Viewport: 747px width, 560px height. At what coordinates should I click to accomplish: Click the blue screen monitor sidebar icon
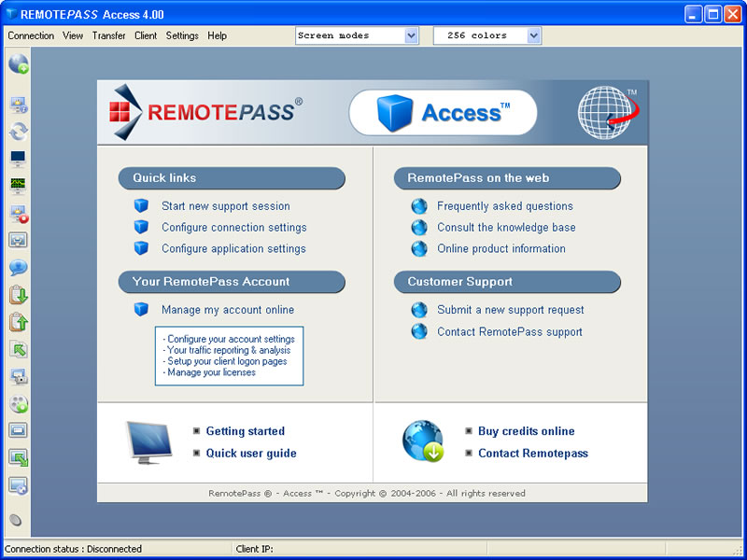coord(18,159)
